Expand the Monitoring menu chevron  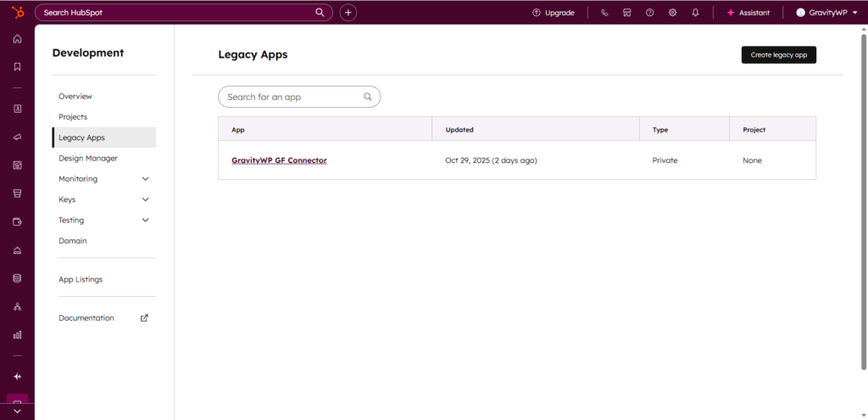146,179
